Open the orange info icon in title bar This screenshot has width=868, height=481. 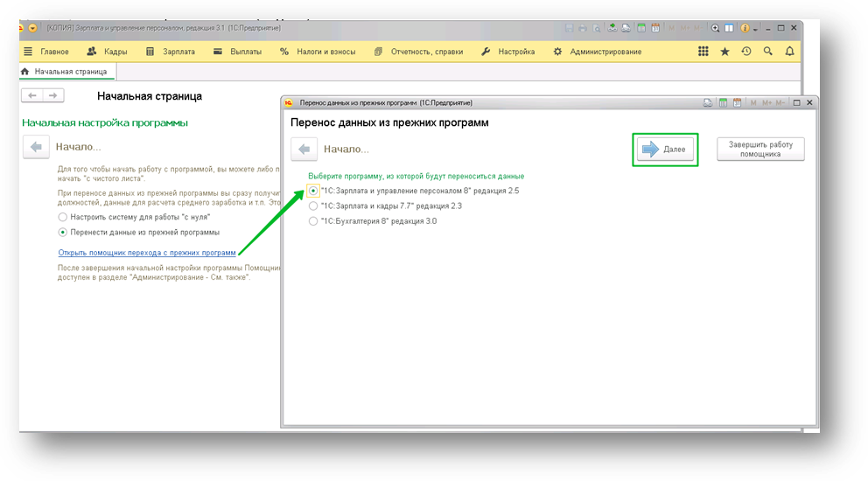tap(745, 28)
